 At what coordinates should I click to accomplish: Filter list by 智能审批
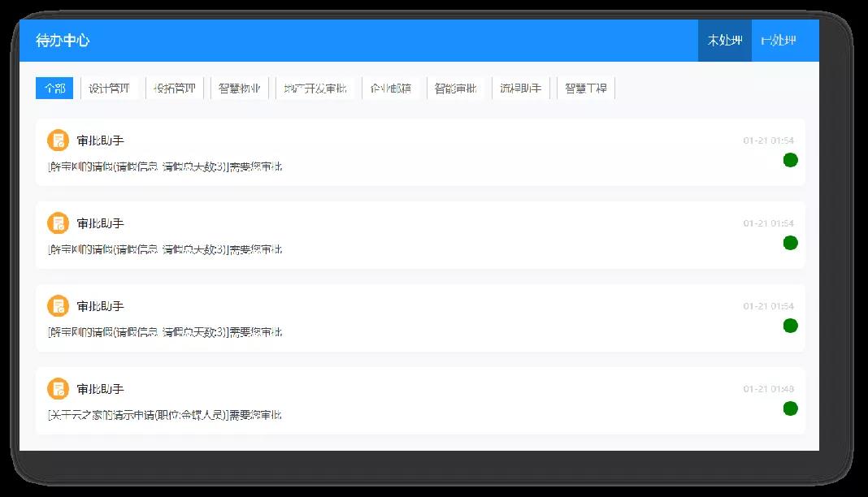point(456,89)
